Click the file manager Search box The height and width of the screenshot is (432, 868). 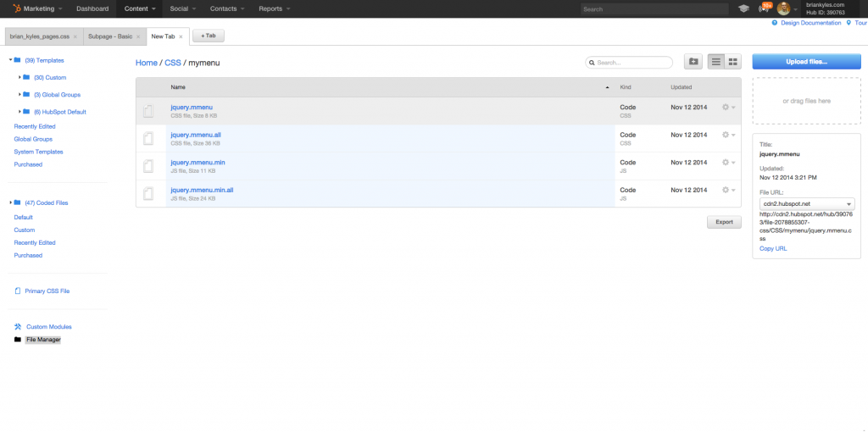click(629, 63)
